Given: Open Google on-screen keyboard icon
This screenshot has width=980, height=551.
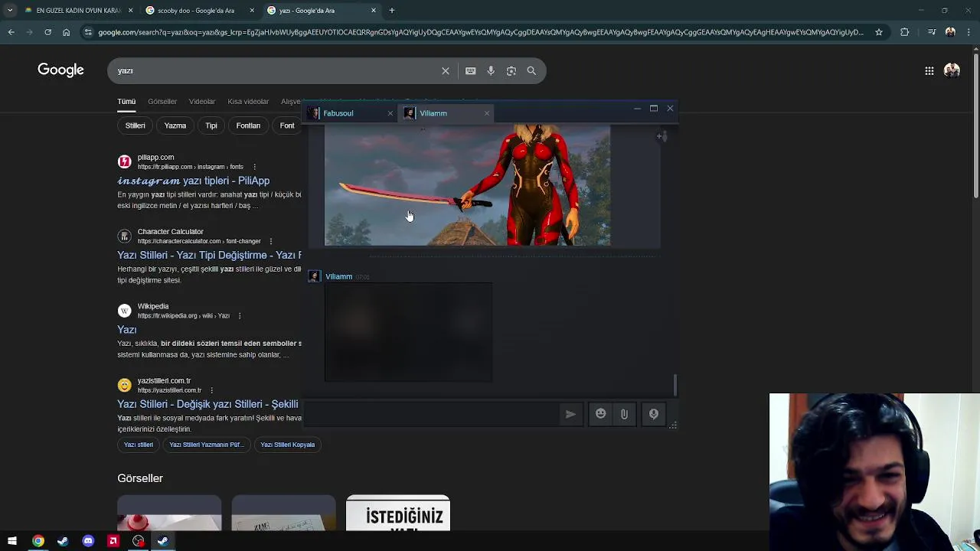Looking at the screenshot, I should pyautogui.click(x=471, y=70).
